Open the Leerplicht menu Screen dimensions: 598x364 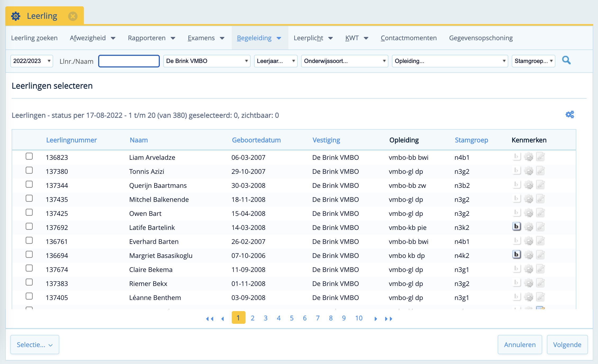click(x=313, y=38)
